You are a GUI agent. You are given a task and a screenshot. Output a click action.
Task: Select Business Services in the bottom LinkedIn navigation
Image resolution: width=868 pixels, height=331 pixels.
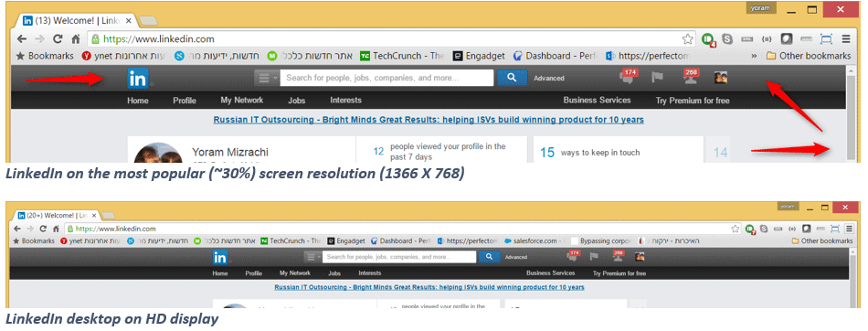point(551,272)
